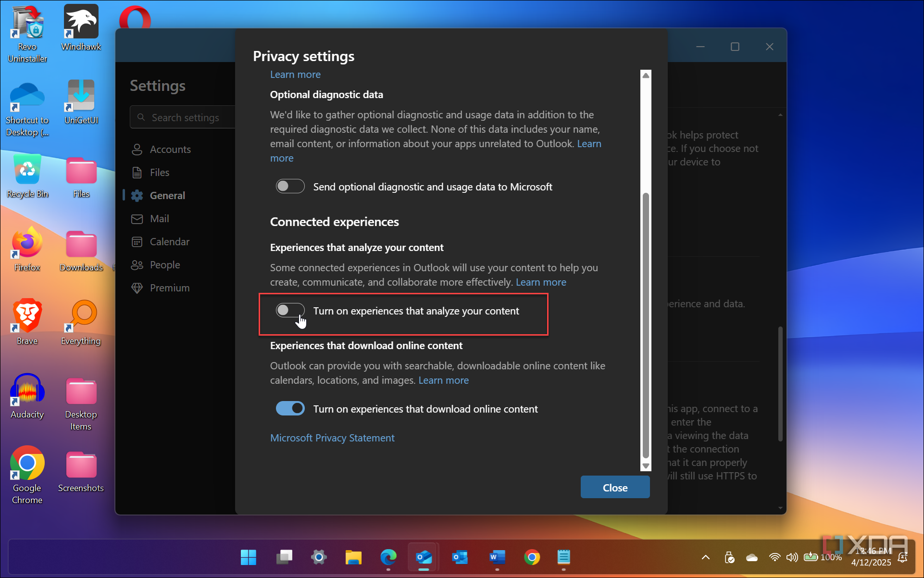
Task: Click the privacy dialog scroll up arrow
Action: pyautogui.click(x=646, y=75)
